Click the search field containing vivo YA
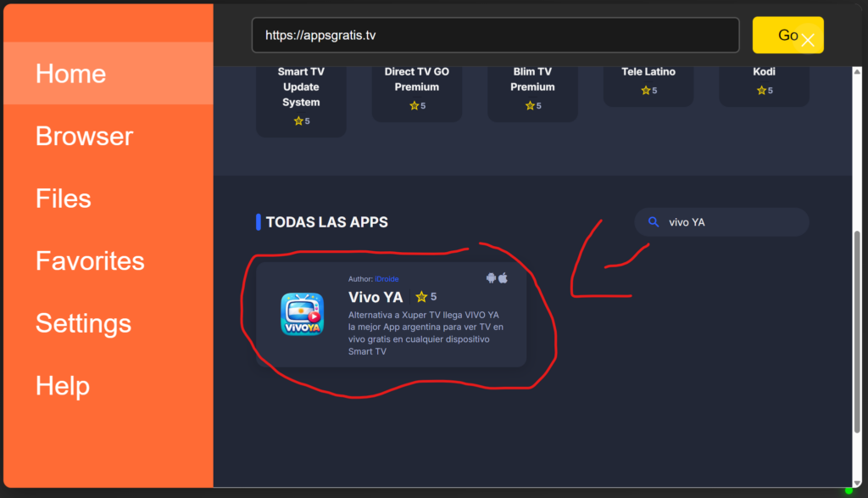Screen dimensions: 868x498 [x=729, y=222]
